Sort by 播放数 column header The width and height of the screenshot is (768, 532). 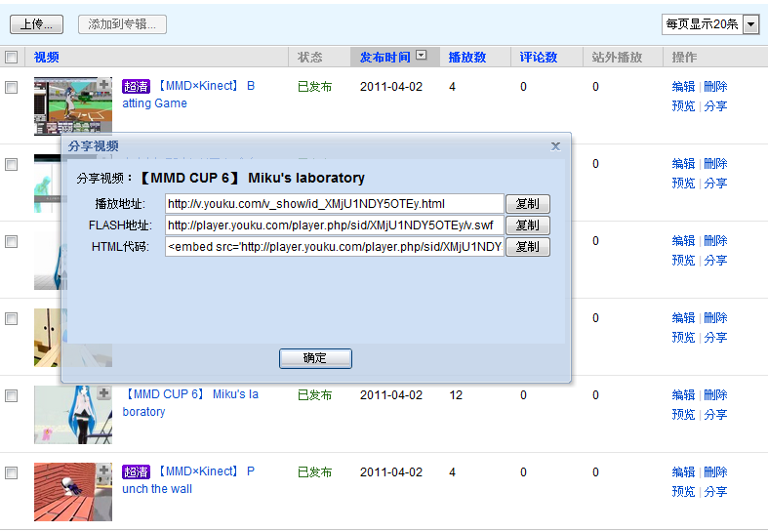click(467, 57)
